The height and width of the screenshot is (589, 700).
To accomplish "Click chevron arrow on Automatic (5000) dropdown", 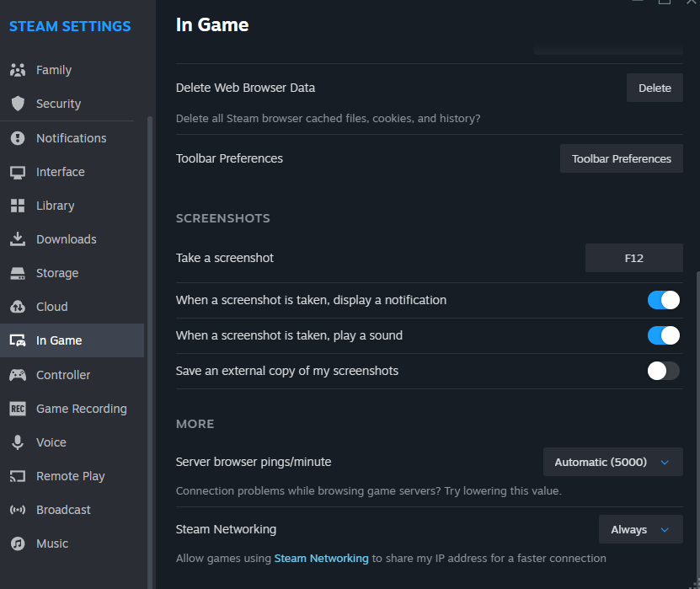I will tap(665, 462).
